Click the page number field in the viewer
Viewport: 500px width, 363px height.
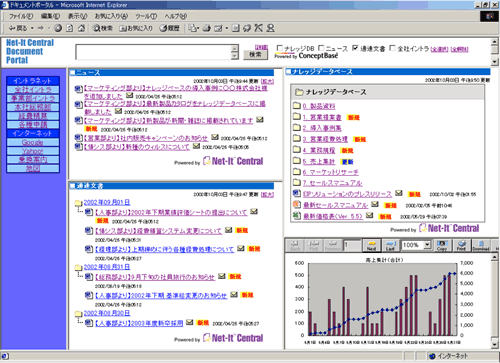(352, 245)
